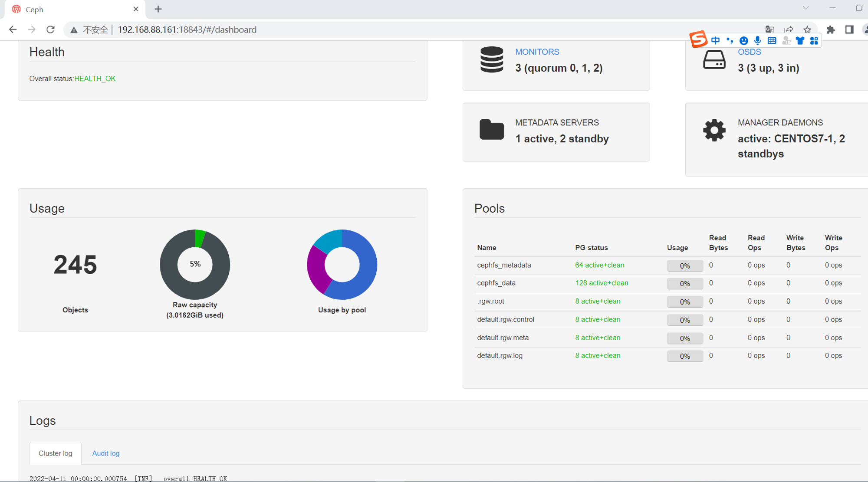Click the Usage column header in Pools

coord(677,248)
